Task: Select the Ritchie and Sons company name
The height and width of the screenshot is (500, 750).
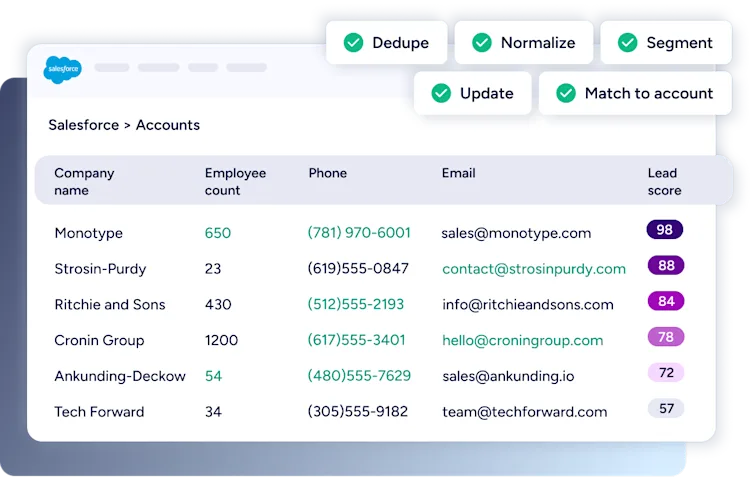Action: click(110, 305)
